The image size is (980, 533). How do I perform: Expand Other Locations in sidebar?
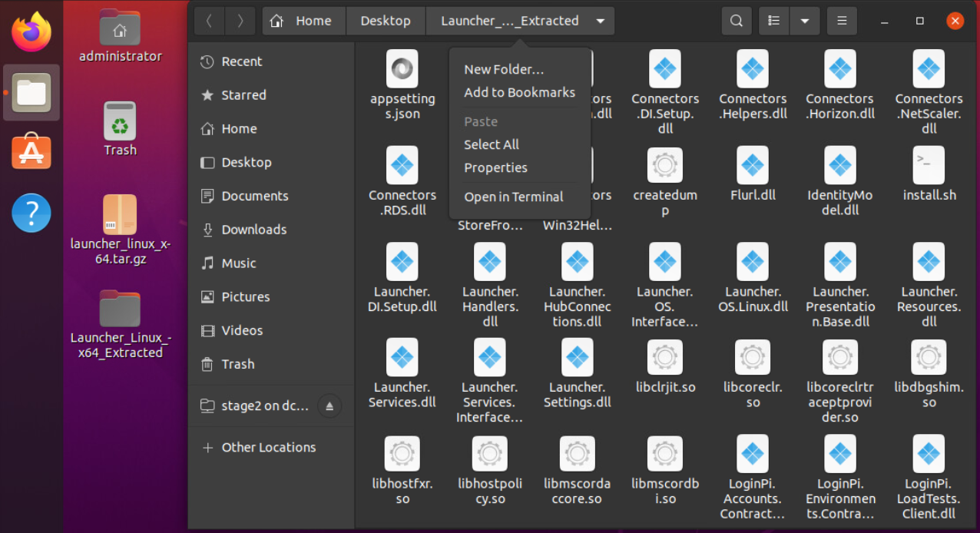click(x=268, y=447)
